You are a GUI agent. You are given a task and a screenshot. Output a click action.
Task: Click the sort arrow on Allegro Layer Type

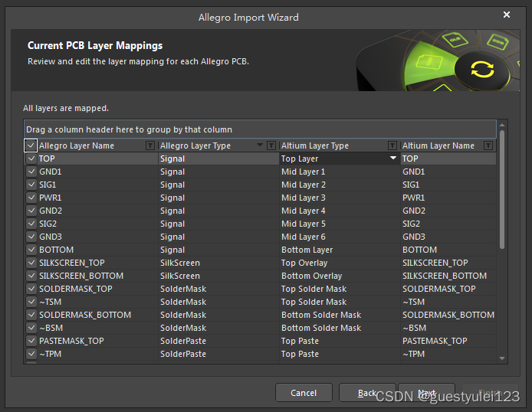pos(260,146)
